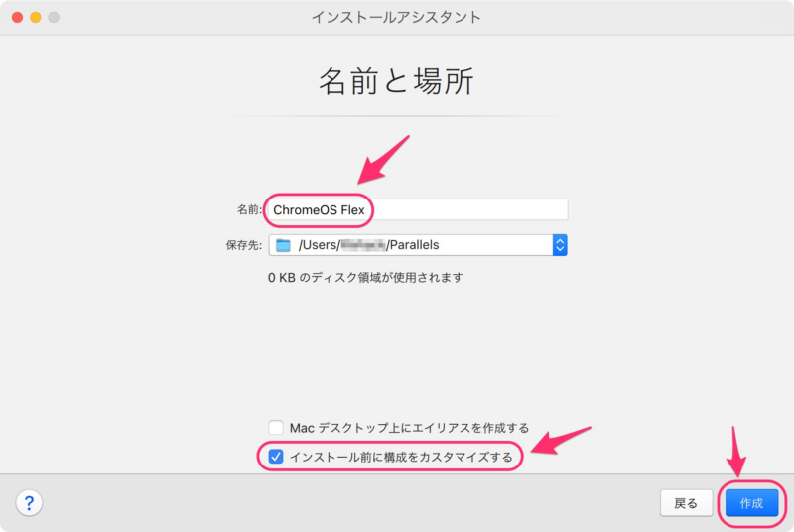The image size is (794, 532).
Task: Enable Mac デスクトップ上にエイリアスを作成する checkbox
Action: coord(276,427)
